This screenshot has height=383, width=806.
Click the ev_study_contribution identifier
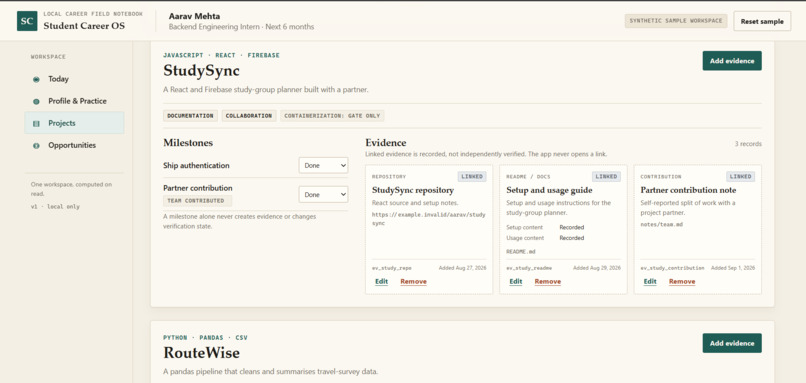pyautogui.click(x=672, y=268)
